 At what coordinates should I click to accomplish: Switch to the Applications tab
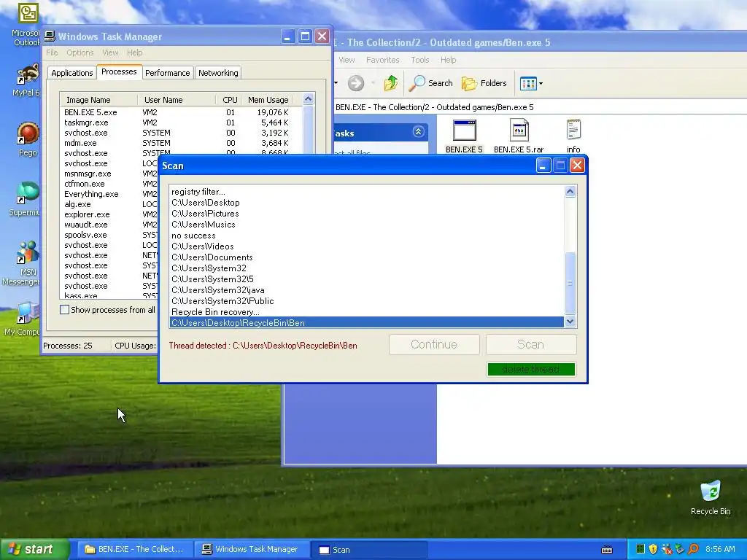pyautogui.click(x=72, y=73)
